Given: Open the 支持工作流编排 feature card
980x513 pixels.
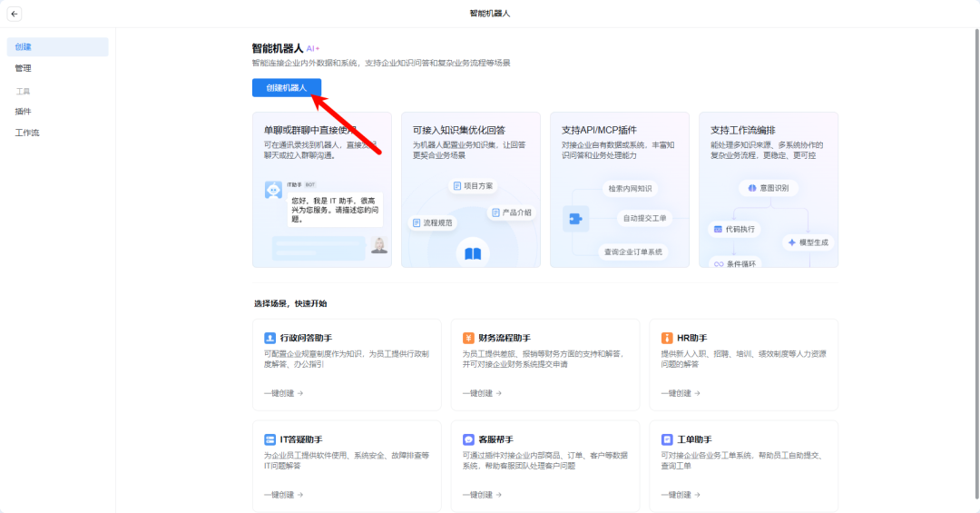Looking at the screenshot, I should click(769, 190).
